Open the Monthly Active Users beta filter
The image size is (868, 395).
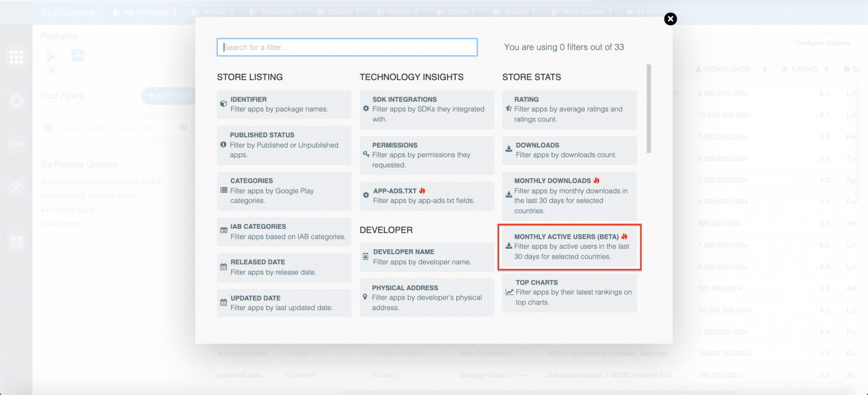coord(569,247)
